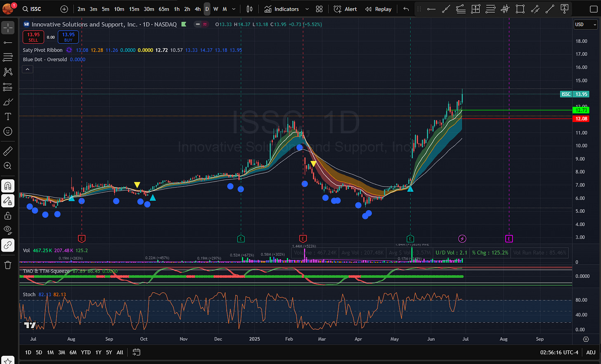Select the zoom in tool
601x364 pixels.
pyautogui.click(x=8, y=166)
